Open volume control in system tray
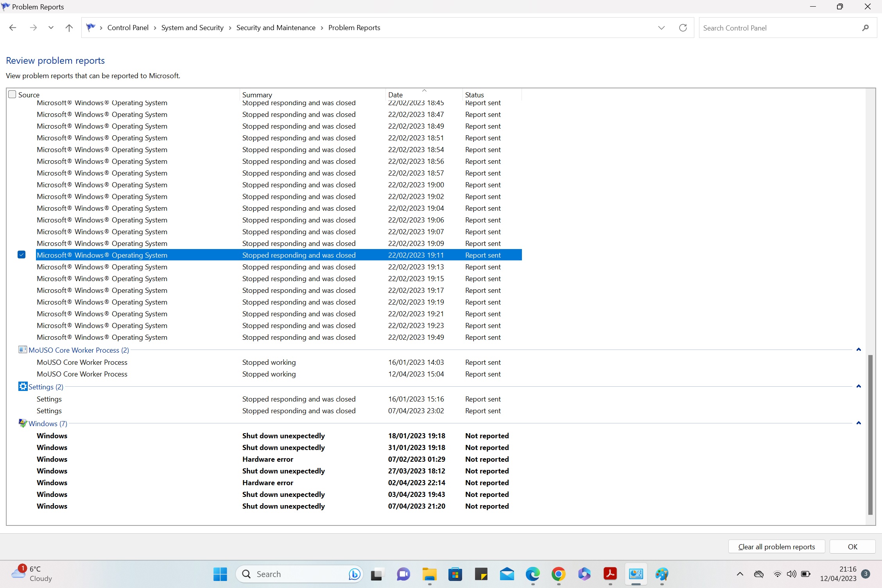The height and width of the screenshot is (588, 882). (791, 574)
